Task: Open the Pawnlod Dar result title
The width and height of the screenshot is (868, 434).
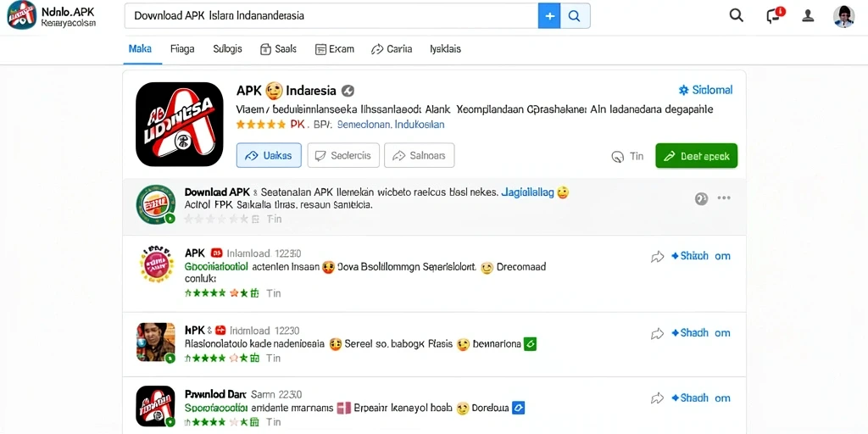Action: click(x=214, y=395)
